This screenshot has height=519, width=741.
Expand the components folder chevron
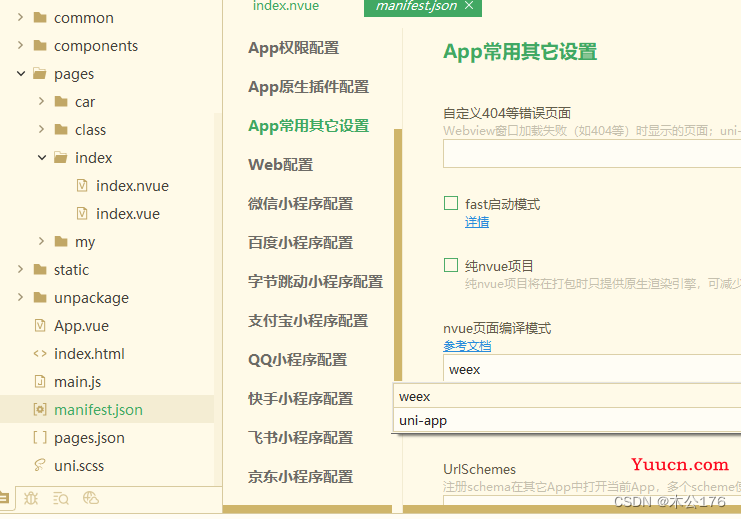click(x=20, y=45)
